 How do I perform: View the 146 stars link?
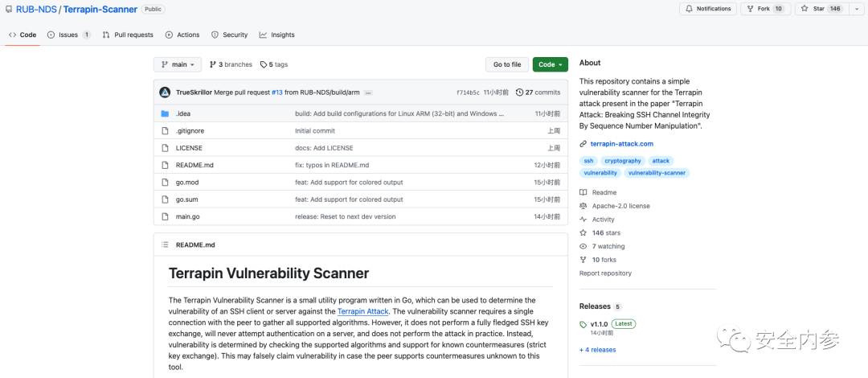pyautogui.click(x=600, y=232)
